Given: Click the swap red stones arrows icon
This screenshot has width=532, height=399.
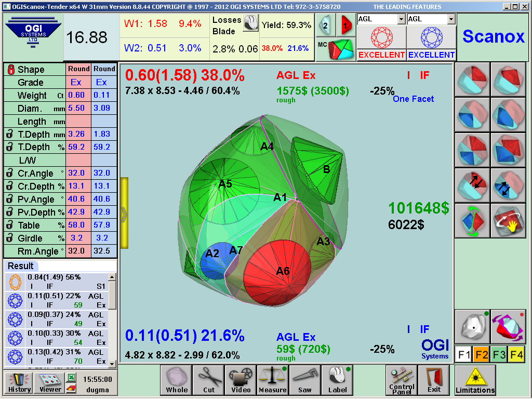Looking at the screenshot, I should [472, 185].
